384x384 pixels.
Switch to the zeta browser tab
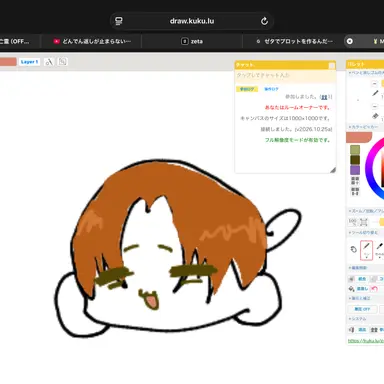(x=192, y=41)
